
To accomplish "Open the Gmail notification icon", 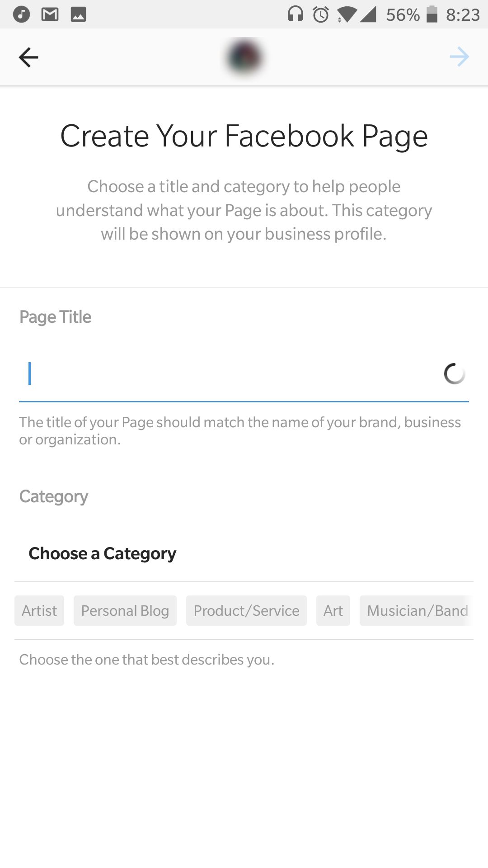I will [x=50, y=14].
